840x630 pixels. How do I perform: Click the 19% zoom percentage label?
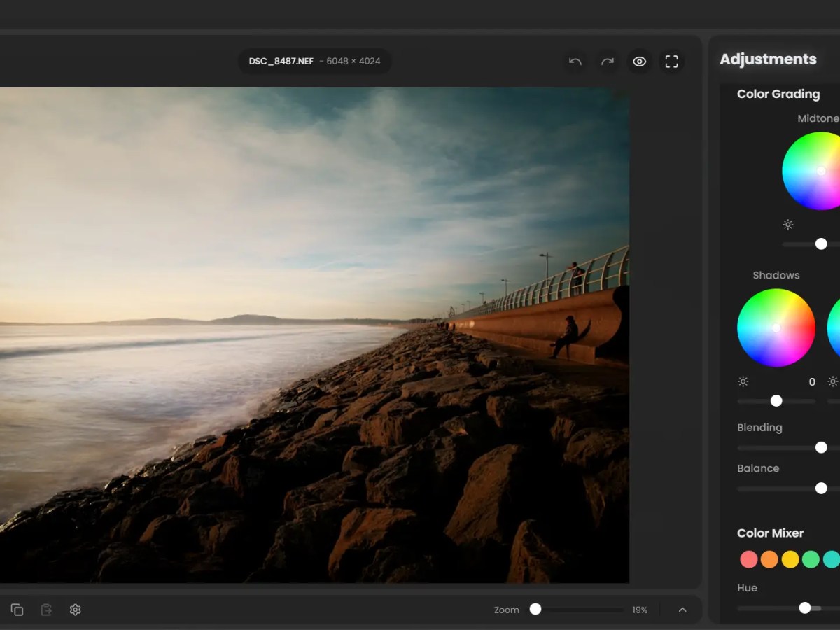(x=639, y=610)
